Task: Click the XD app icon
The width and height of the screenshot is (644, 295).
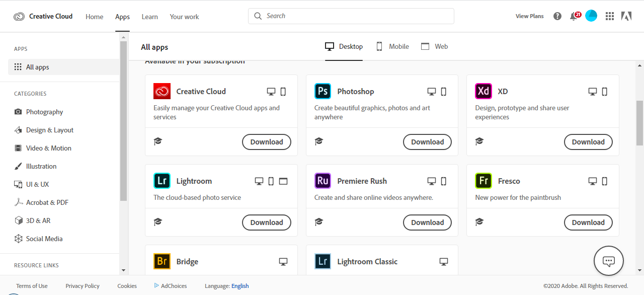Action: (484, 91)
